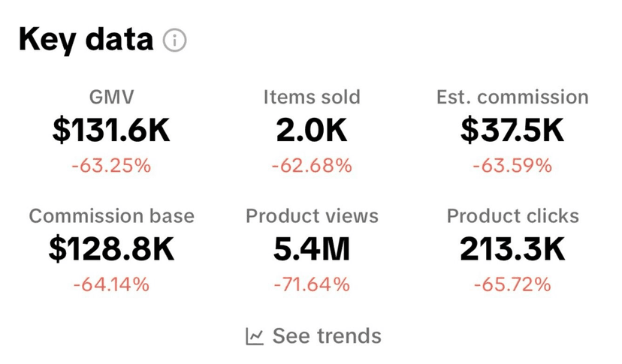Image resolution: width=622 pixels, height=364 pixels.
Task: Select the Product clicks label
Action: click(512, 216)
